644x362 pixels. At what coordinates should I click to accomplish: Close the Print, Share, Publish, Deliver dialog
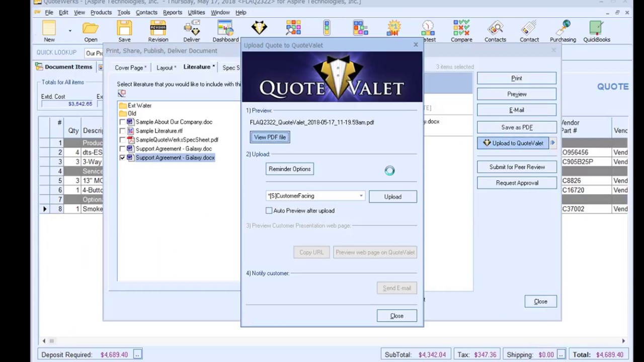click(540, 302)
